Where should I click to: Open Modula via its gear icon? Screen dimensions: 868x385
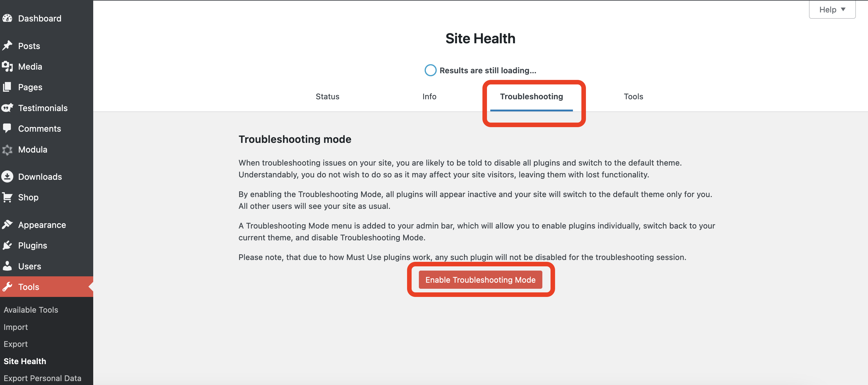click(x=7, y=149)
